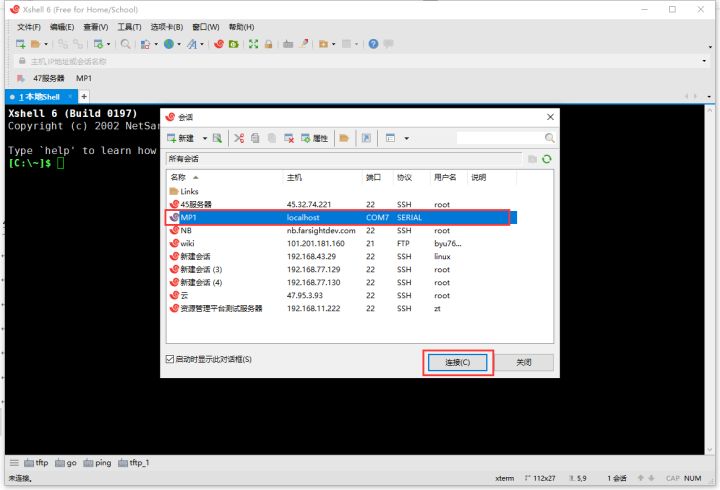The width and height of the screenshot is (720, 490).
Task: Select the 新建会话 (3) session row
Action: [343, 270]
